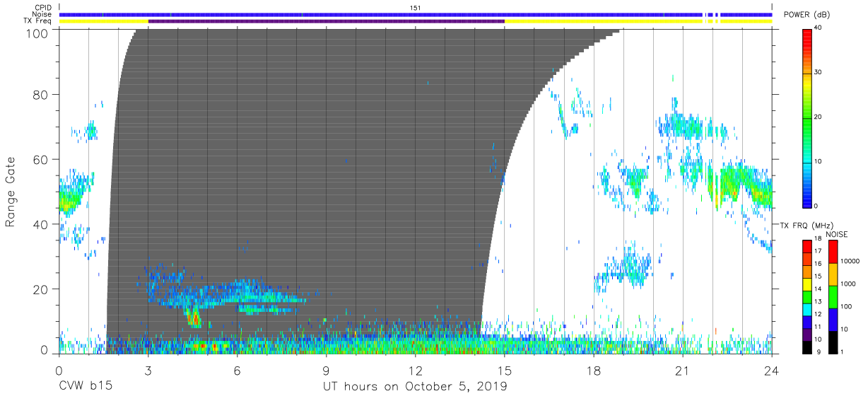Image resolution: width=868 pixels, height=401 pixels.
Task: Click the red top segment of the TX FRQ color bar
Action: [x=807, y=246]
